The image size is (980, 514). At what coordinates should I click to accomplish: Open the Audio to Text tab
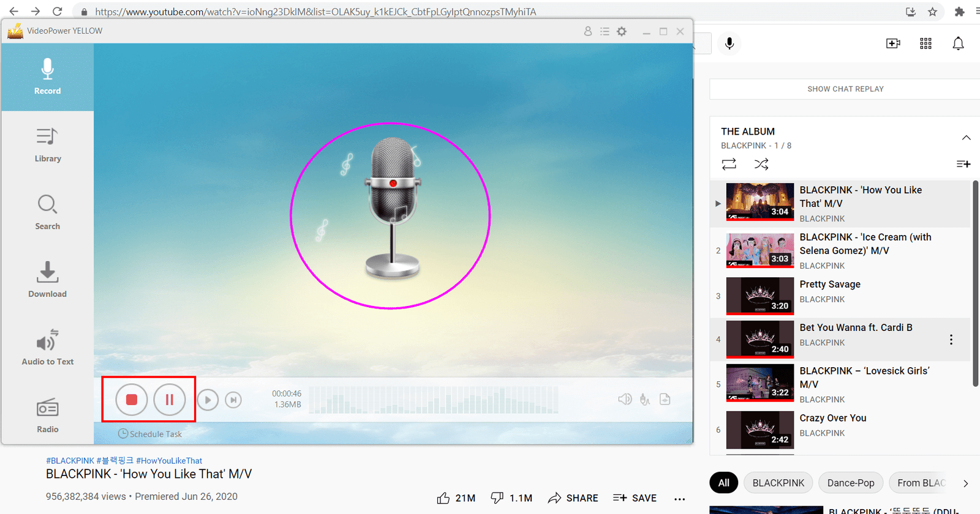pos(47,348)
